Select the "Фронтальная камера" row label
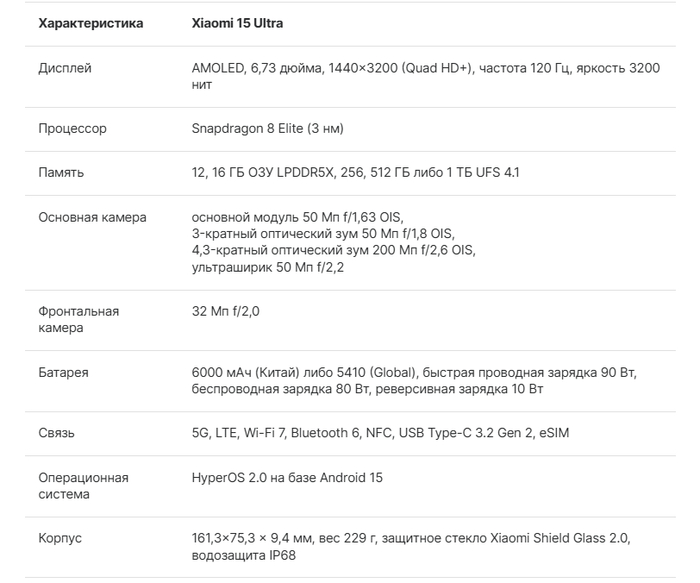700x583 pixels. pyautogui.click(x=78, y=320)
